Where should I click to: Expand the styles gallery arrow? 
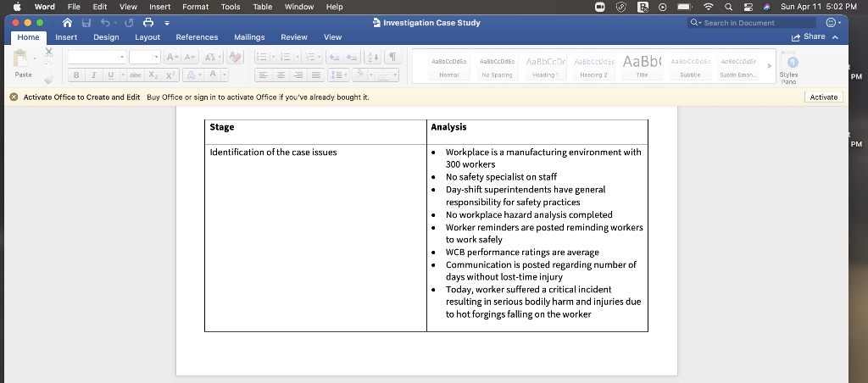tap(770, 66)
